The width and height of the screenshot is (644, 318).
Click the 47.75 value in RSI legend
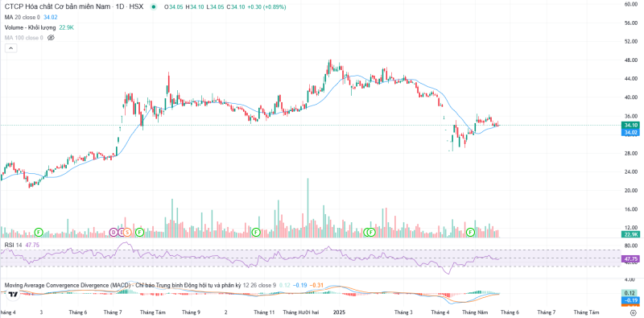click(x=32, y=245)
